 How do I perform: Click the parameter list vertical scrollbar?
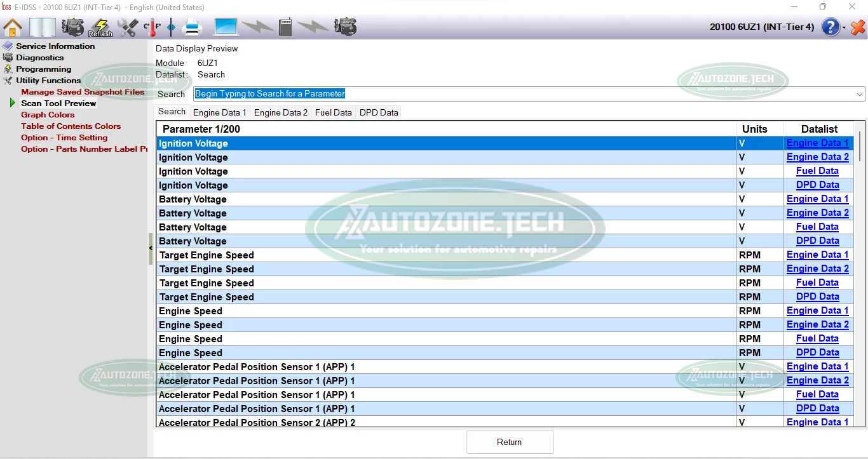tap(860, 146)
